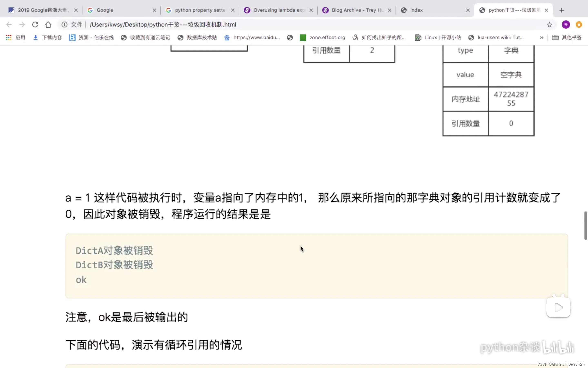The image size is (588, 368).
Task: Click the '注意，ok是最后被输出的' paragraph
Action: (x=127, y=317)
